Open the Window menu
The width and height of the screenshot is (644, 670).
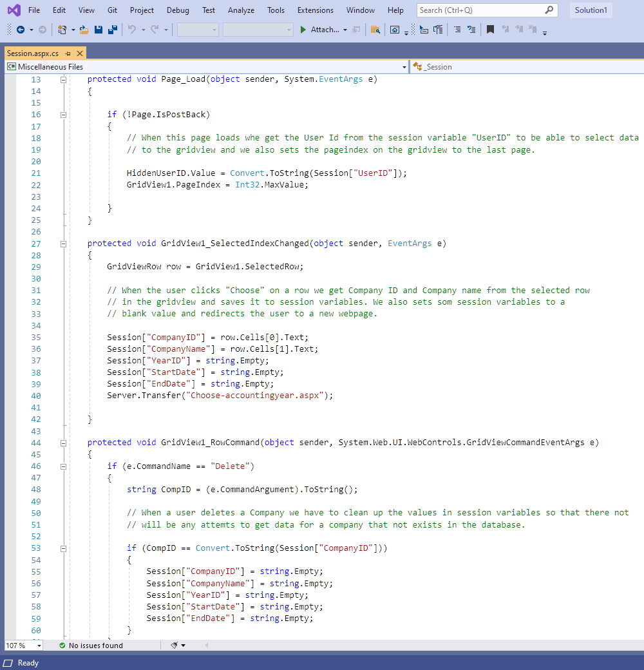coord(361,10)
